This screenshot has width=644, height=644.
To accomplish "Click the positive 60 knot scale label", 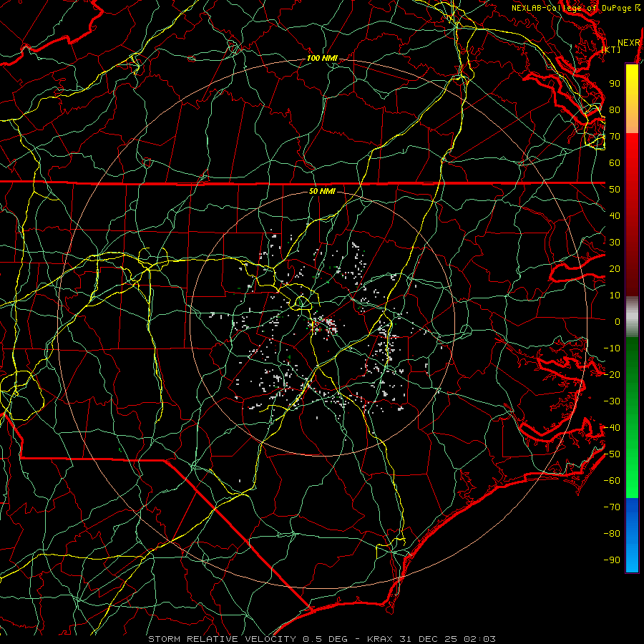I will click(615, 162).
